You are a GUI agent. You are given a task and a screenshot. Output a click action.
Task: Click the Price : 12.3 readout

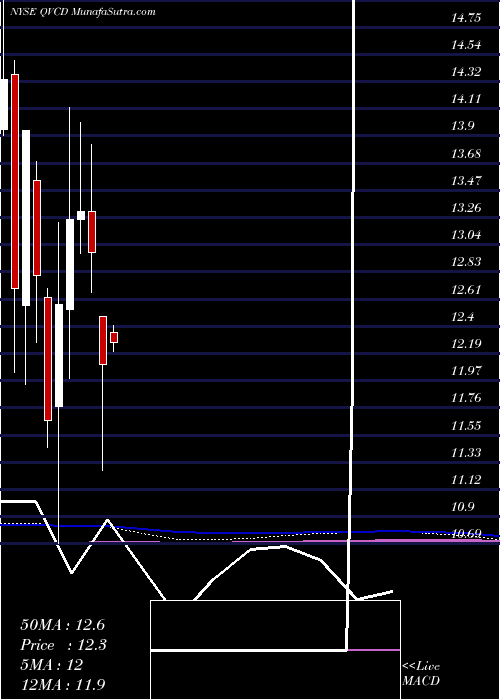pyautogui.click(x=63, y=645)
